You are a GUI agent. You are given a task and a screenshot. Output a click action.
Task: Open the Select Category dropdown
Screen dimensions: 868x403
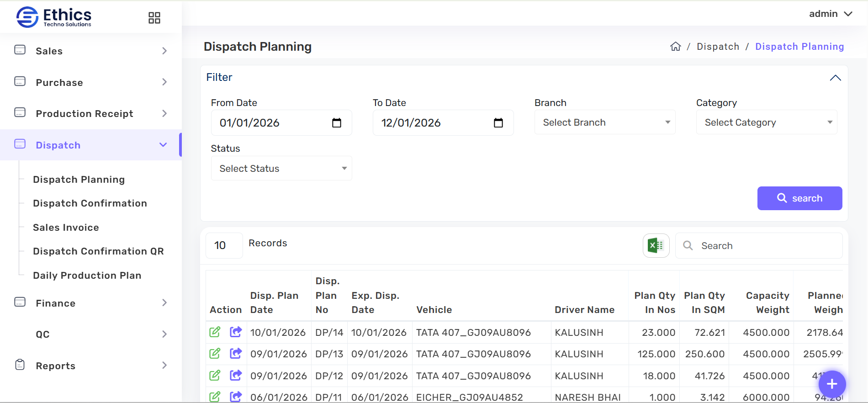click(x=767, y=122)
